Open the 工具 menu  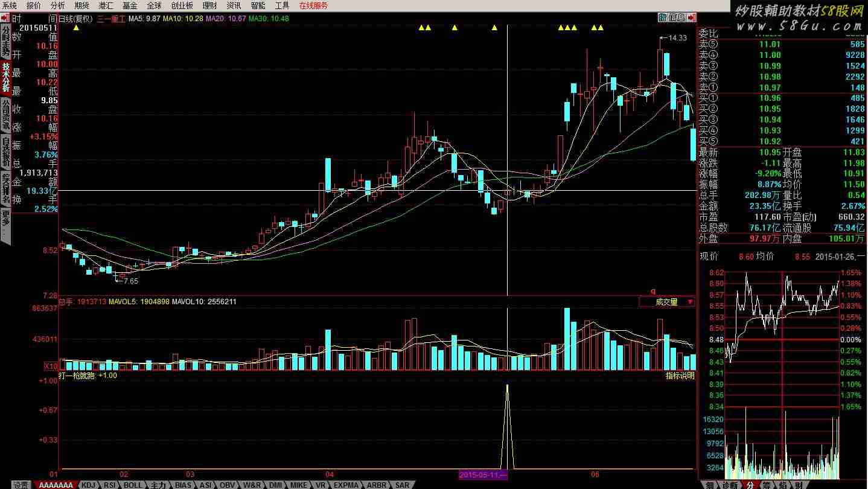click(282, 5)
